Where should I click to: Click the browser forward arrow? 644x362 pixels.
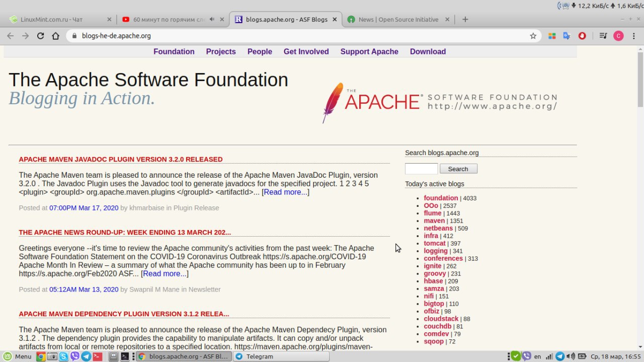pos(25,36)
